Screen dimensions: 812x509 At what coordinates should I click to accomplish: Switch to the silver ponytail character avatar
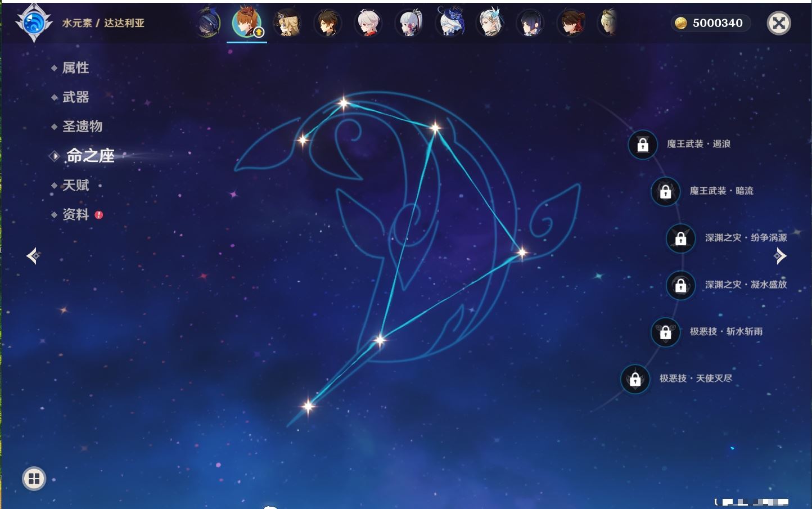(409, 23)
